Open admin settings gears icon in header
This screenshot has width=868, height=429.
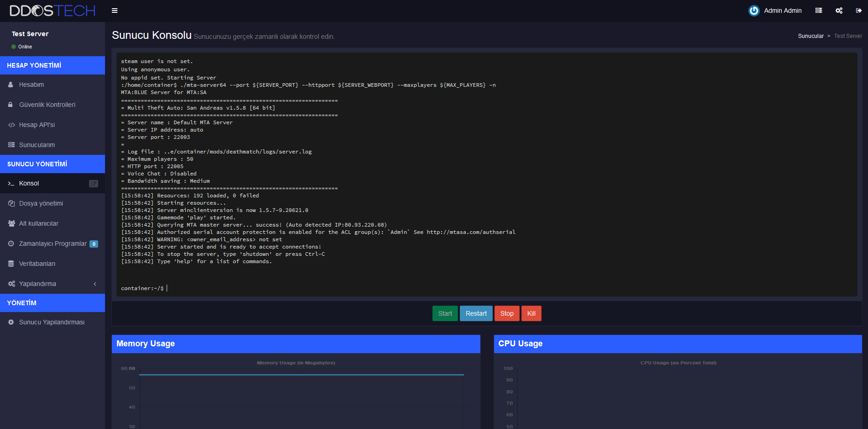(839, 11)
